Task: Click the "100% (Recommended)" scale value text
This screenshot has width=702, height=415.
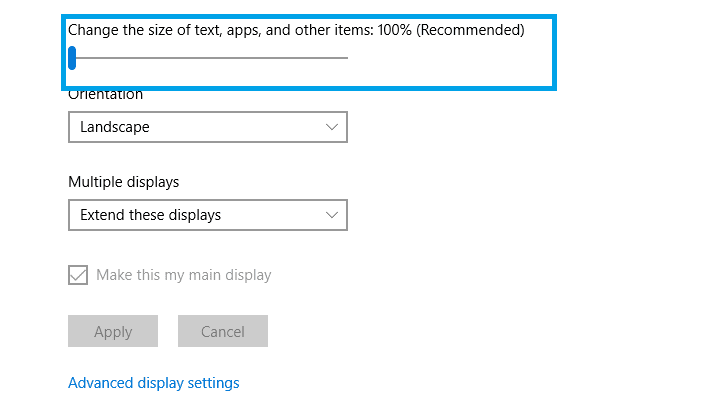Action: click(x=451, y=30)
